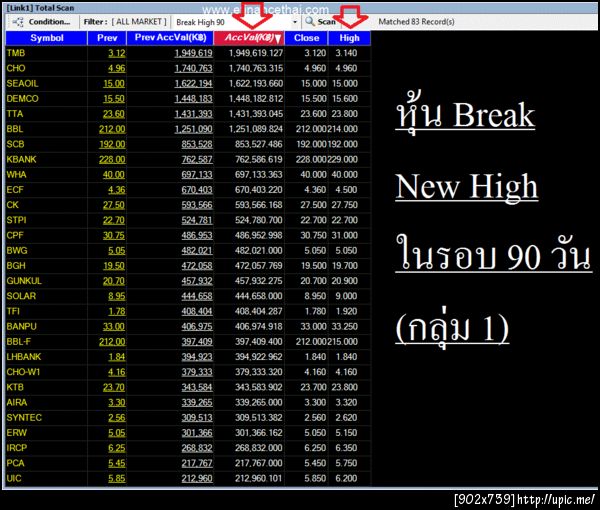Click AccVal 1,431,393.045 in TTA row

[x=256, y=114]
